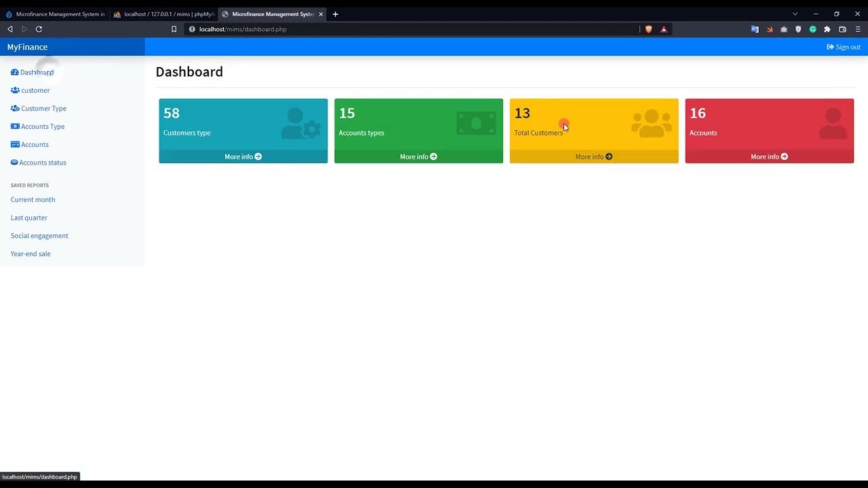The height and width of the screenshot is (488, 868).
Task: Switch to the first Microfinance Management System tab
Action: [x=55, y=14]
